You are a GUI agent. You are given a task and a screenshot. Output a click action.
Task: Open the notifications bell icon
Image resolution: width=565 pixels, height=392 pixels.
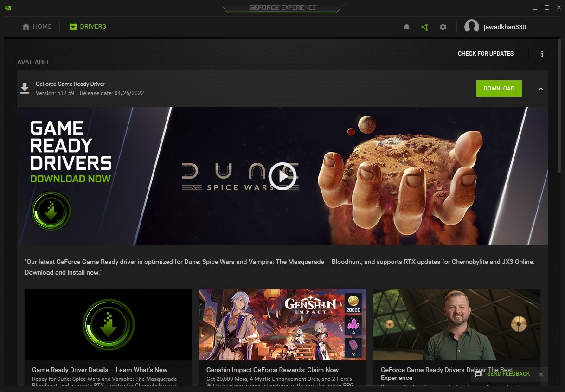pyautogui.click(x=406, y=27)
